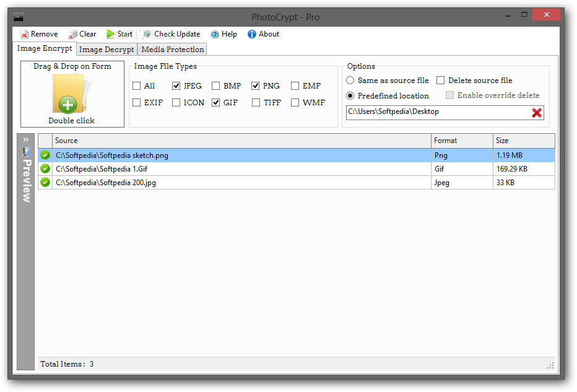Viewport: 577px width, 392px height.
Task: Click the Clear toolbar button
Action: [x=82, y=34]
